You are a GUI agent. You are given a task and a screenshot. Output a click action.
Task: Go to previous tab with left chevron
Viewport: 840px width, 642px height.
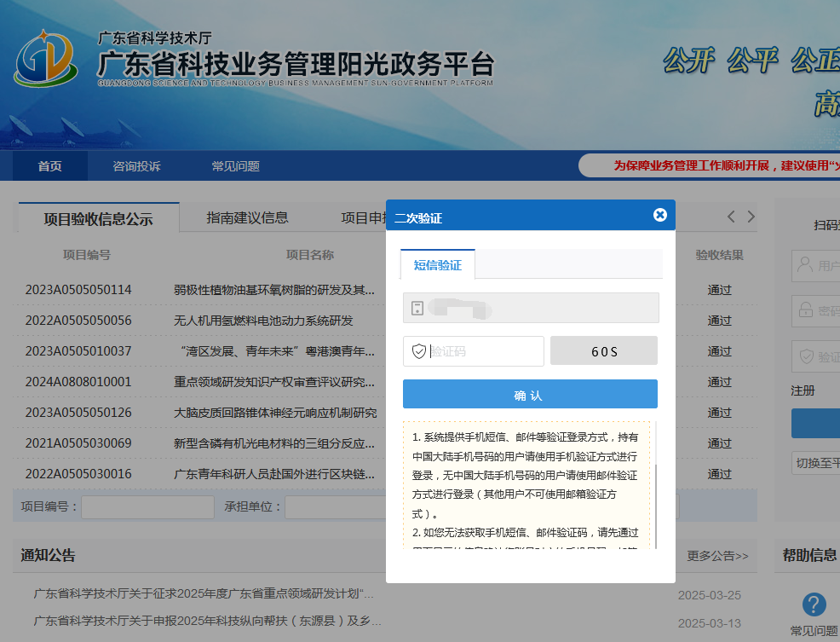point(731,217)
